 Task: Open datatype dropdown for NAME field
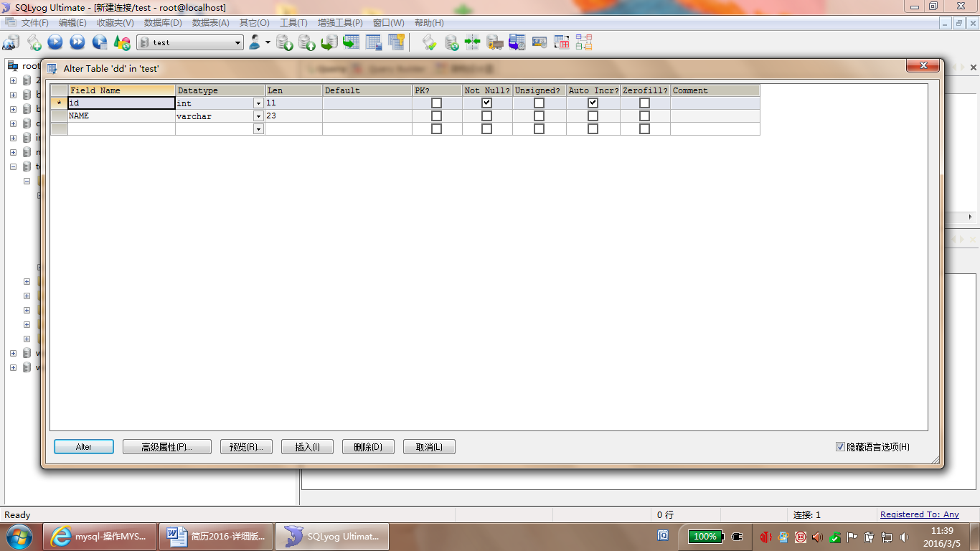click(258, 116)
